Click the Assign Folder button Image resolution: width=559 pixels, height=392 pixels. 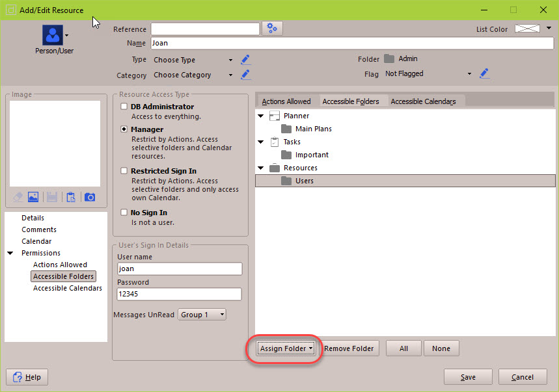[286, 348]
